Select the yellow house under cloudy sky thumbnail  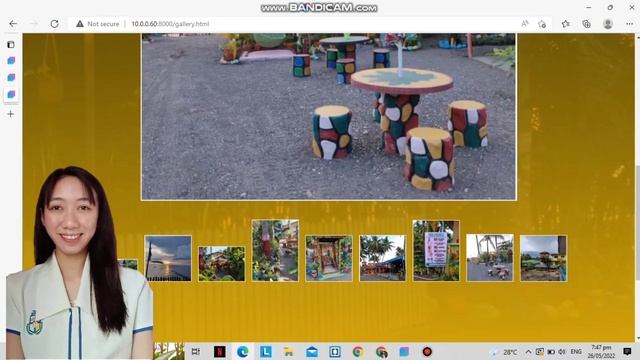(x=543, y=258)
